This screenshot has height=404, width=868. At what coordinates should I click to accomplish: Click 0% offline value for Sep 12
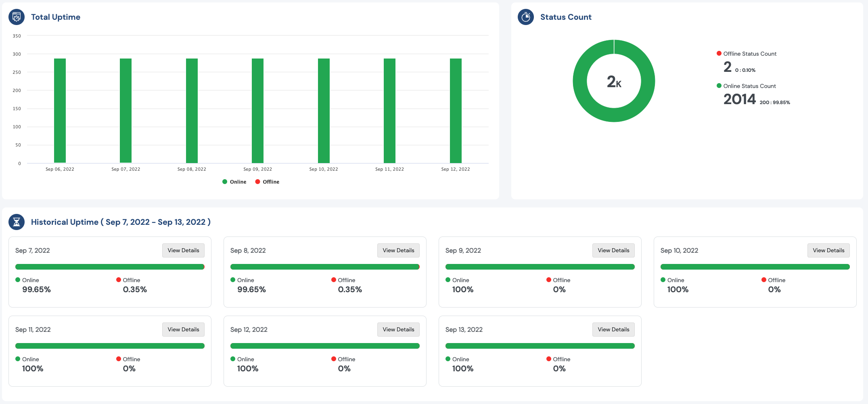tap(344, 368)
